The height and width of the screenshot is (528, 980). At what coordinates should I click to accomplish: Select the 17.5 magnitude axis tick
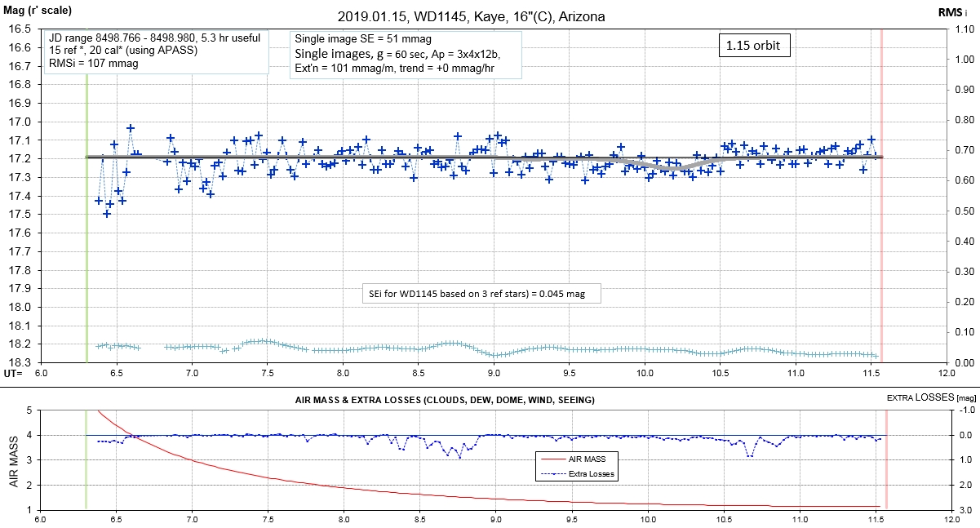[x=19, y=215]
